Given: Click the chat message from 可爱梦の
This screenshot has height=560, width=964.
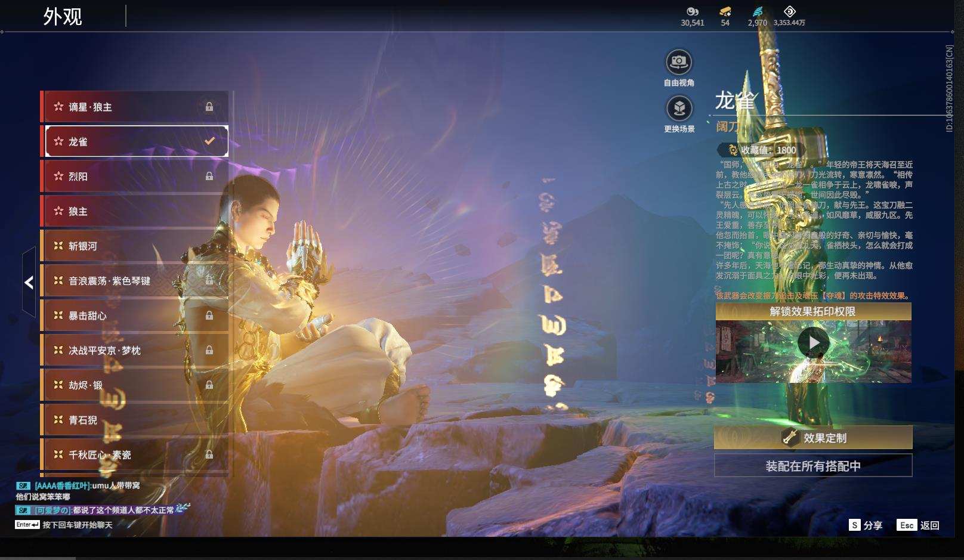Looking at the screenshot, I should [103, 510].
